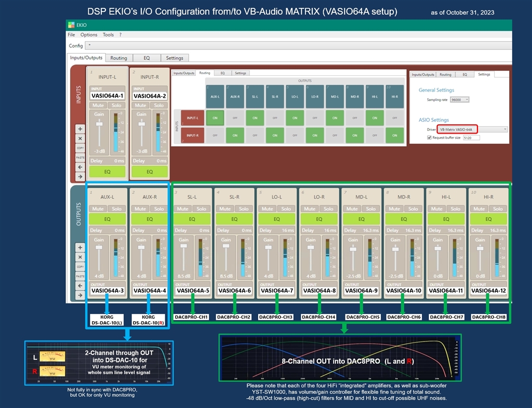Click the COPY button in INPUTS panel
The width and height of the screenshot is (532, 408).
tap(80, 148)
